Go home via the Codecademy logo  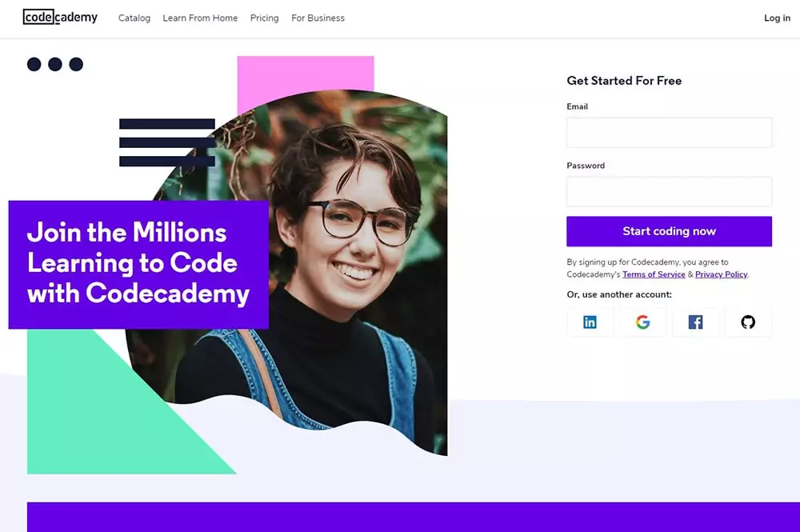[60, 18]
